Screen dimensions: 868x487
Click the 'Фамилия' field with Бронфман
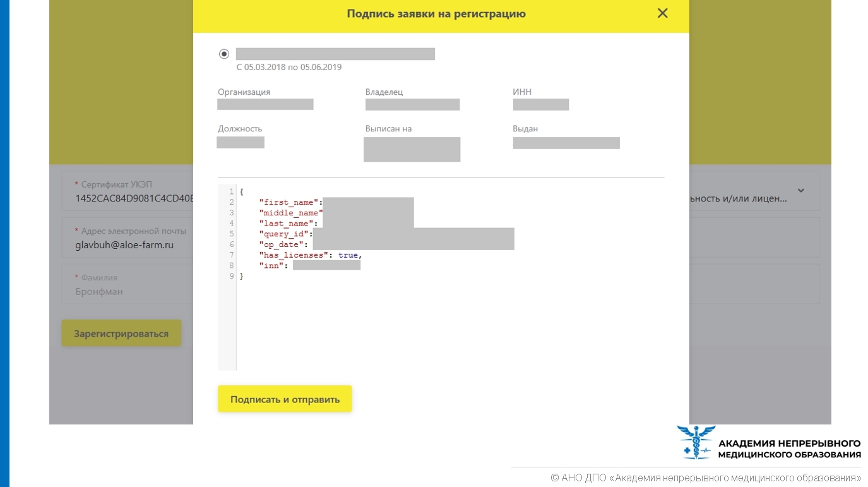click(x=128, y=284)
